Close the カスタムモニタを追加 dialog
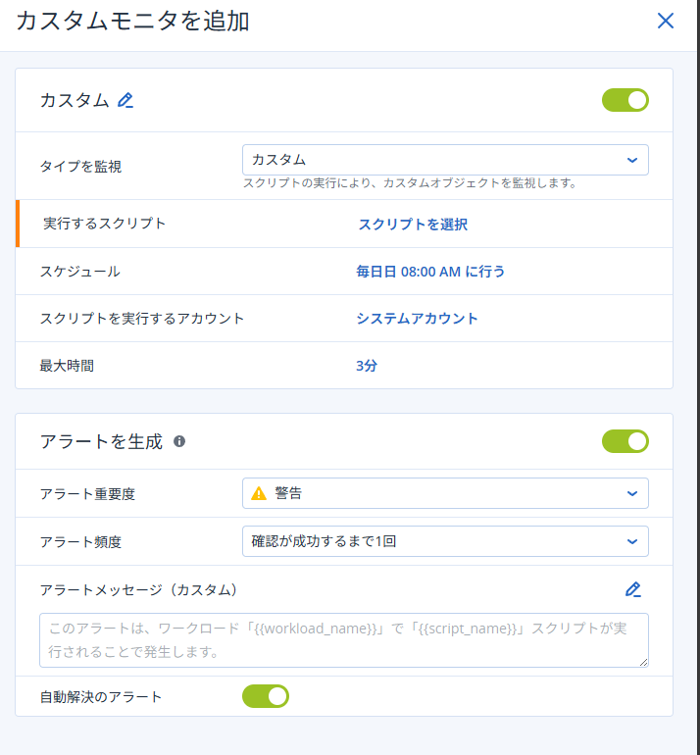 [666, 21]
